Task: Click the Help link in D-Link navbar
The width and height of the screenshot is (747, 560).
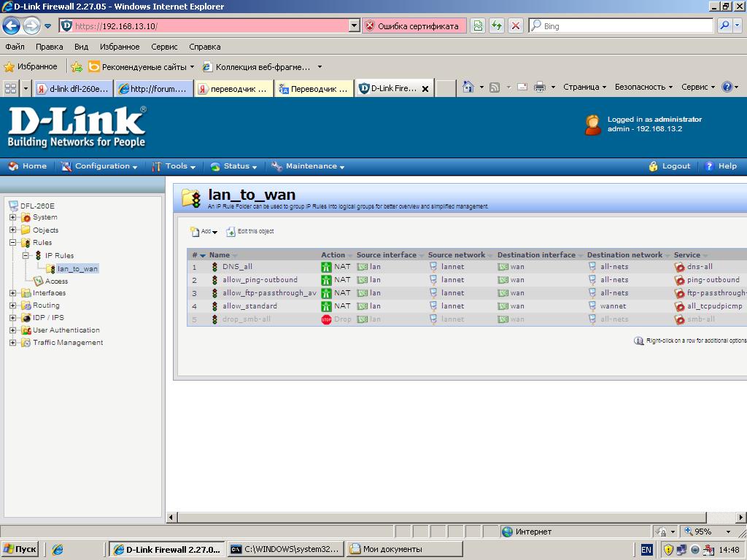Action: 721,166
